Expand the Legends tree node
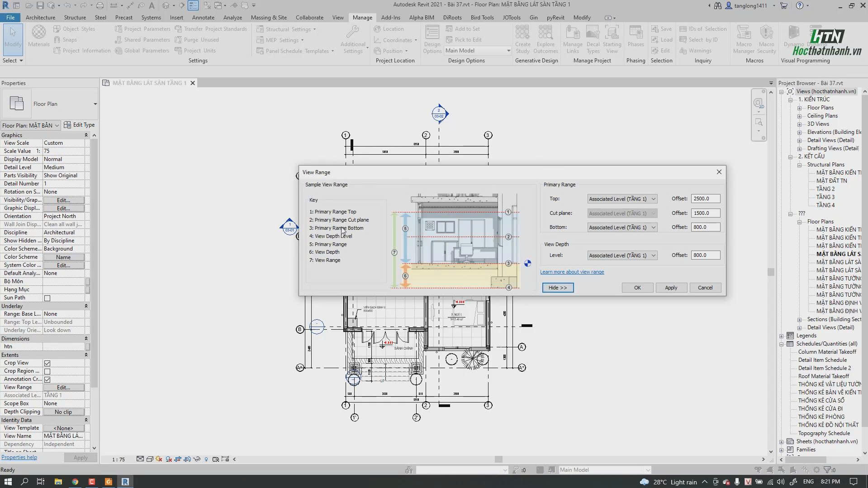Screen dimensions: 868x488 tap(782, 336)
